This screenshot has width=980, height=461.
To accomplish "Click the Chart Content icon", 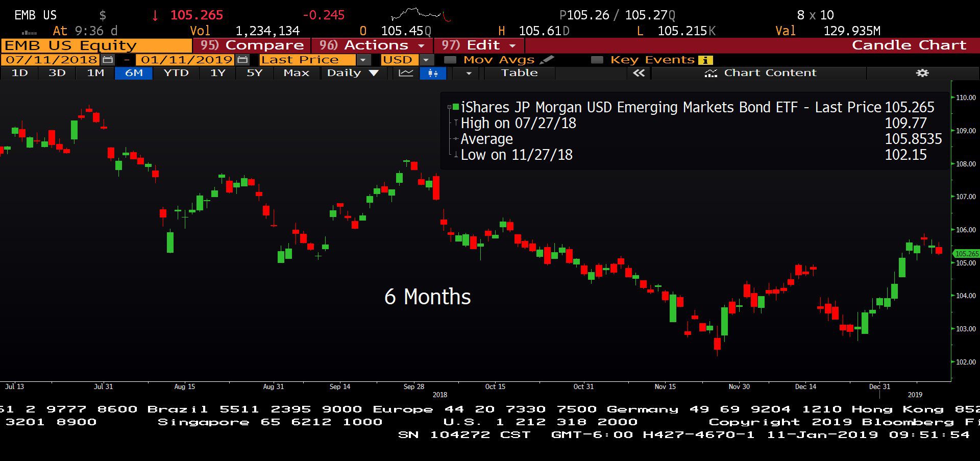I will tap(710, 73).
